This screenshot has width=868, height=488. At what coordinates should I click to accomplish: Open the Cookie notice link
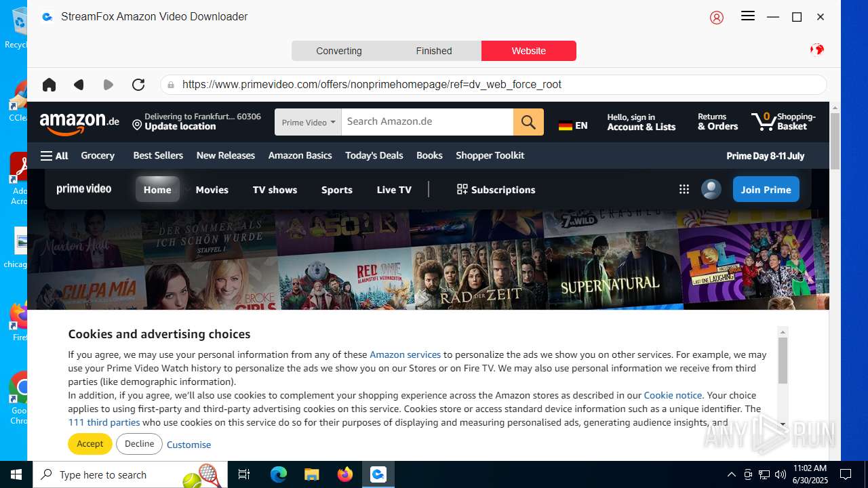click(673, 395)
